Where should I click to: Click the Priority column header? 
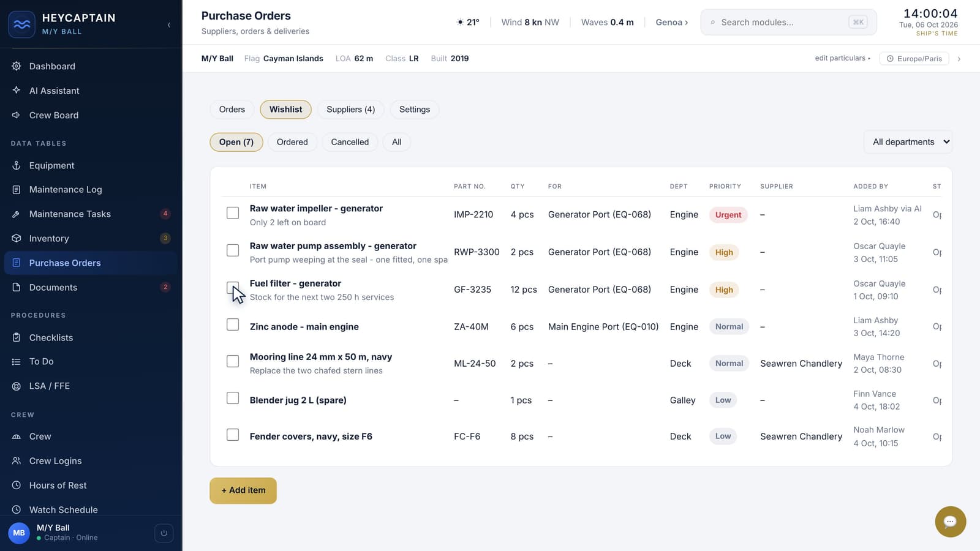[725, 186]
